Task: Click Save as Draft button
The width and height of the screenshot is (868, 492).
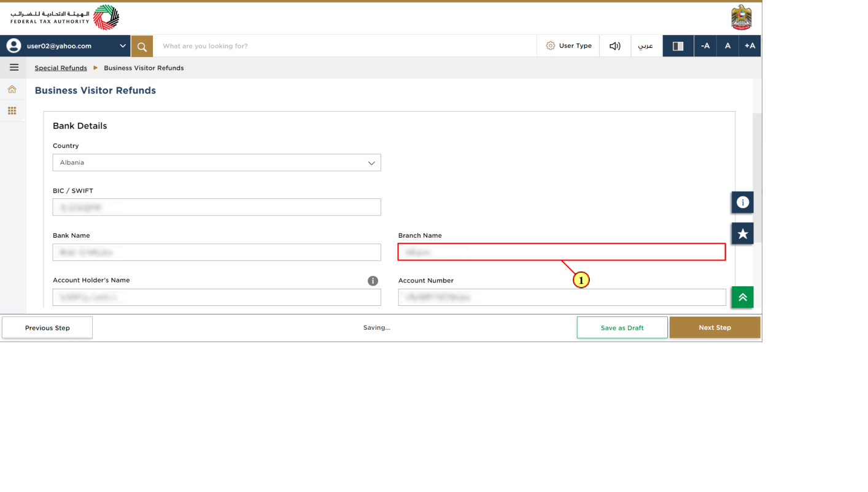Action: [x=622, y=328]
